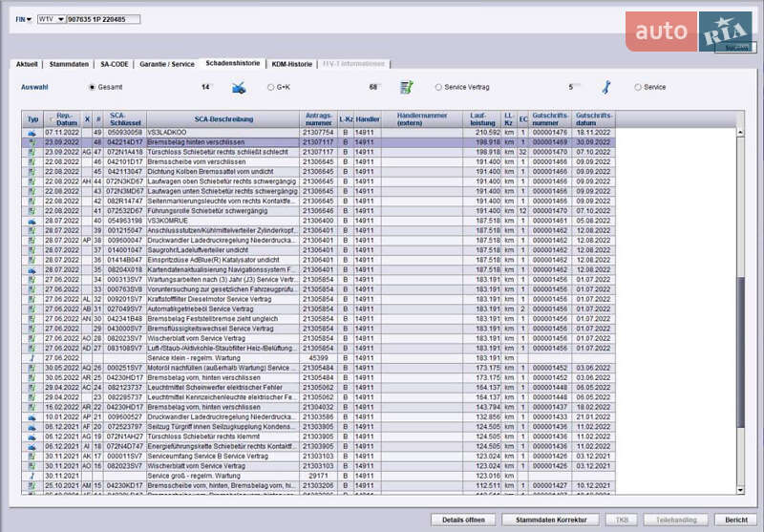Viewport: 764px width, 532px height.
Task: Click car icon of 28.07.2022 VS3KOMRUE row
Action: pyautogui.click(x=32, y=220)
